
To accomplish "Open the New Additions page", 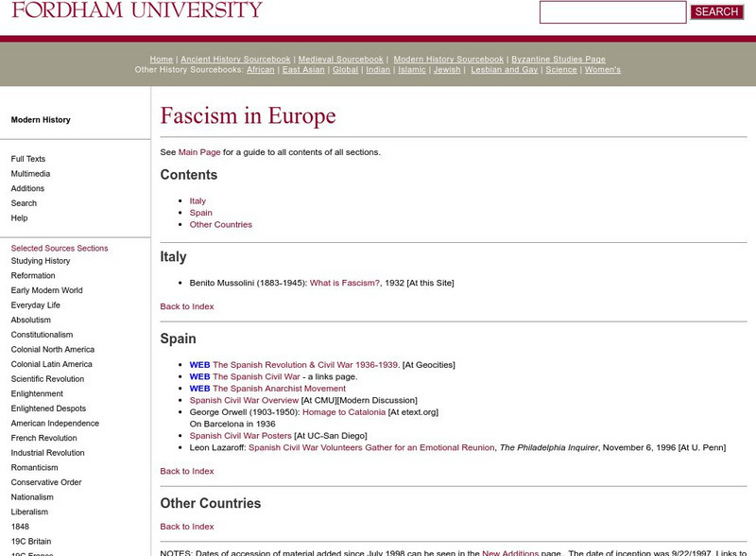I will (512, 551).
